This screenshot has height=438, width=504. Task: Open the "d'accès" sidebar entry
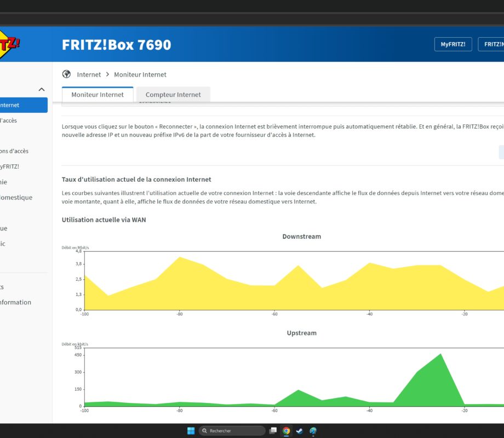tap(8, 120)
